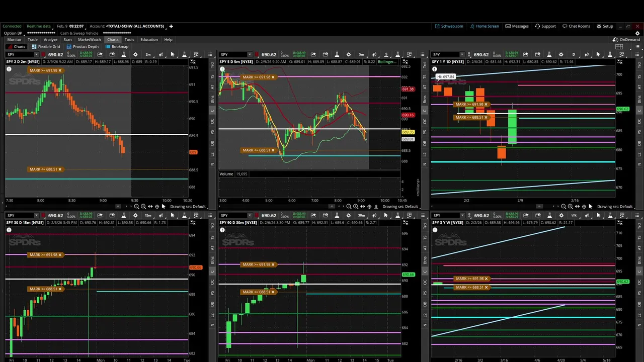Open the Wk timeframe selector
The height and width of the screenshot is (362, 644).
pyautogui.click(x=574, y=215)
